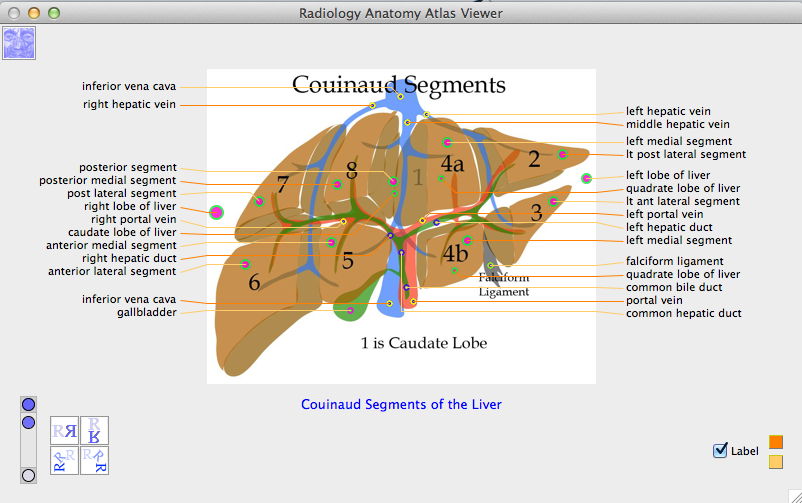Click the marker dot on segment 2
Viewport: 802px width, 503px height.
[x=562, y=154]
